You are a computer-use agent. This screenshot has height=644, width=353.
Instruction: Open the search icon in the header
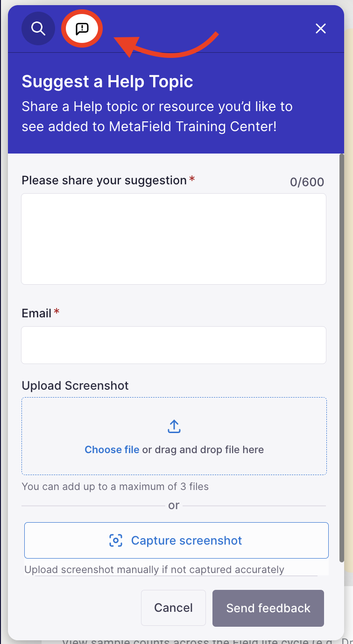pos(38,28)
